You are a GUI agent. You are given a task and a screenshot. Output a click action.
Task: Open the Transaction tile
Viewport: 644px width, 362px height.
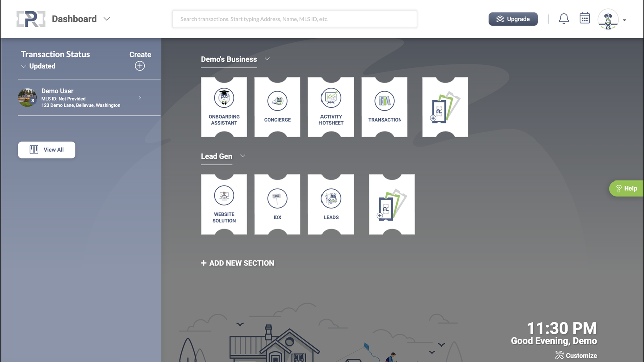[384, 107]
